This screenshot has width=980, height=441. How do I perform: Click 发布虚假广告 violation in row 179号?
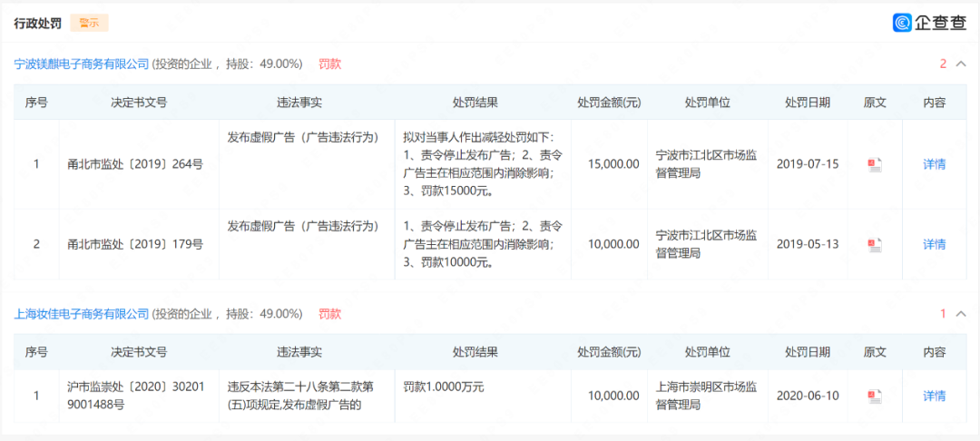[303, 226]
